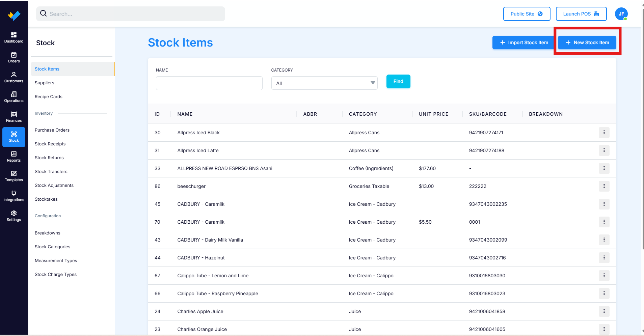Open row options for Allpress Iced Black
The image size is (644, 336).
pos(604,133)
